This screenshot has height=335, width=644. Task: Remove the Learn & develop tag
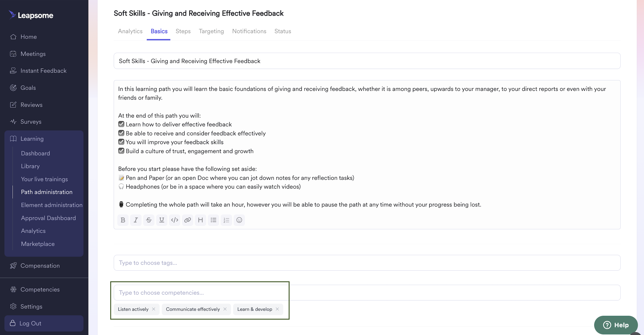[x=277, y=309]
